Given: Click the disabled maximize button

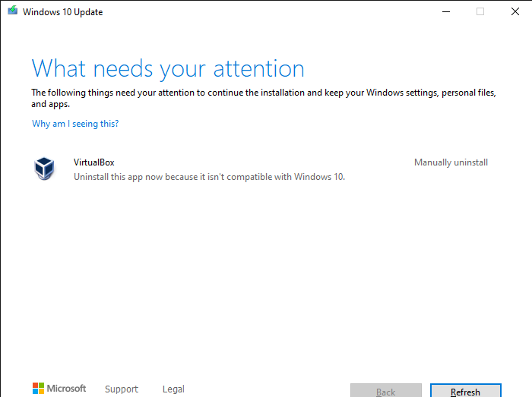Looking at the screenshot, I should point(480,11).
